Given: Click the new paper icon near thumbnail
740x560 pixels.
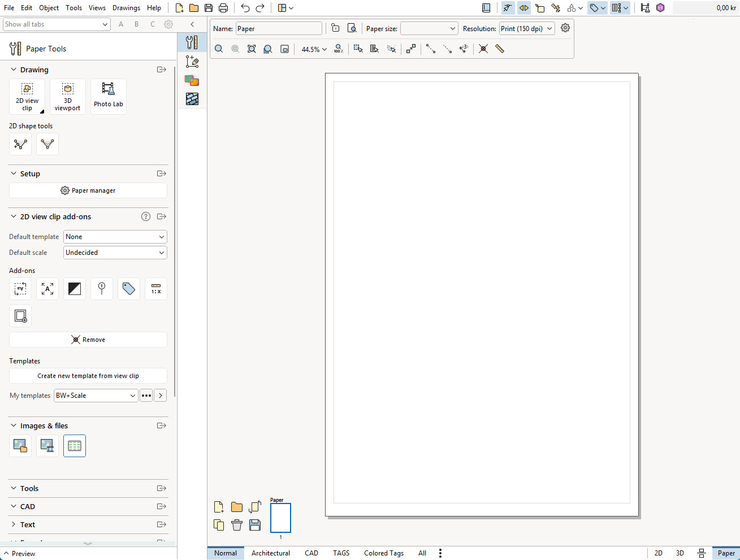Looking at the screenshot, I should pos(219,507).
